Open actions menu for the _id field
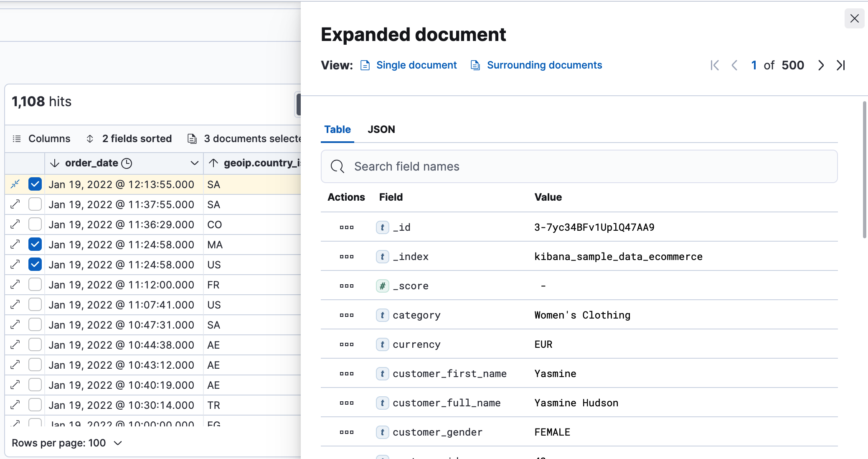The width and height of the screenshot is (868, 459). (x=346, y=227)
